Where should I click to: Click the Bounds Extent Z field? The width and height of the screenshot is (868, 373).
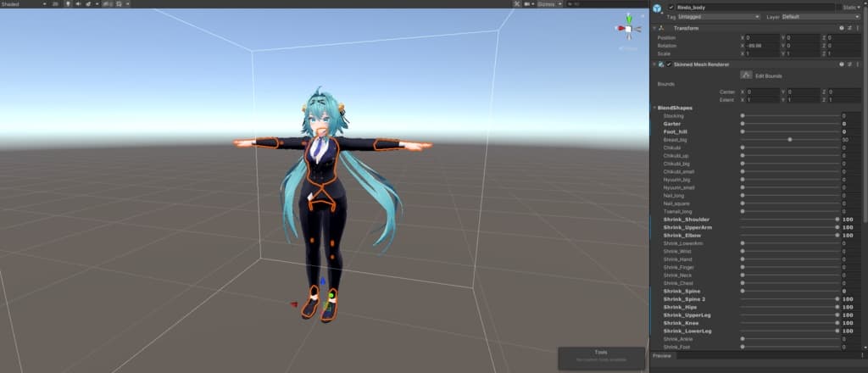click(x=843, y=100)
